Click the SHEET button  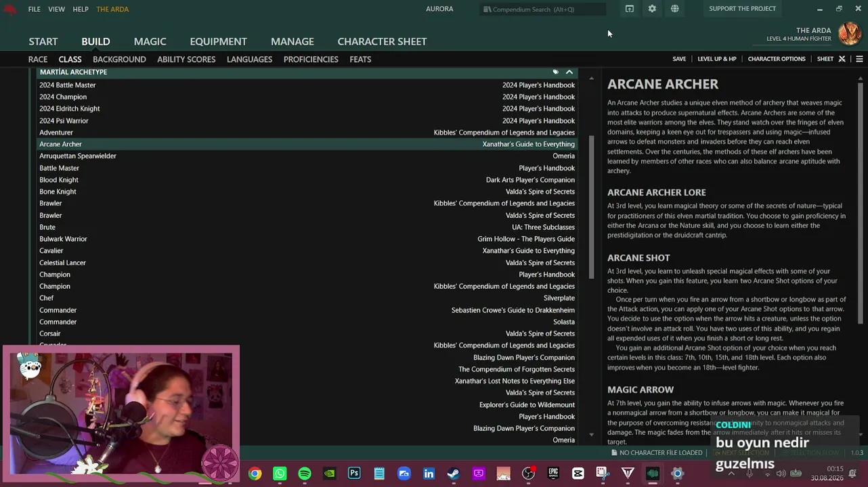click(825, 59)
